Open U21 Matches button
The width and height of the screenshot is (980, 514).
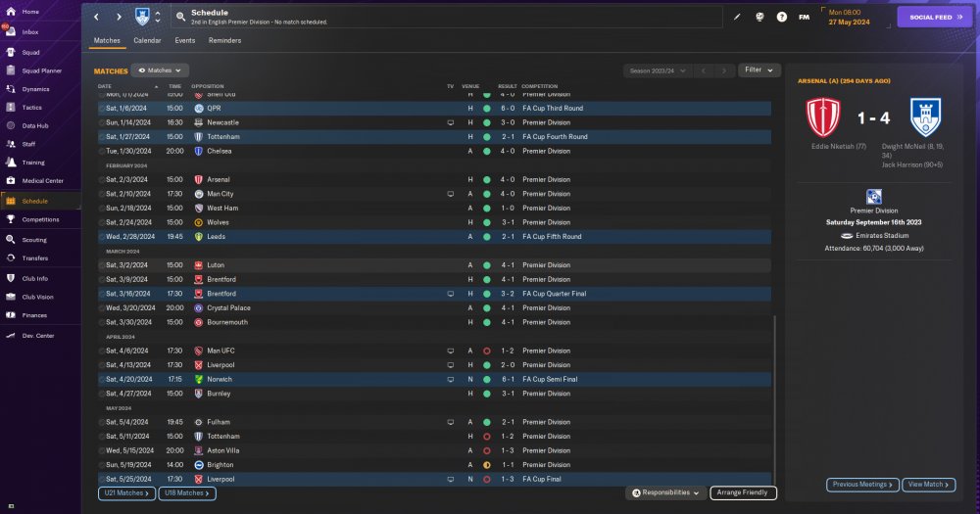[x=126, y=493]
